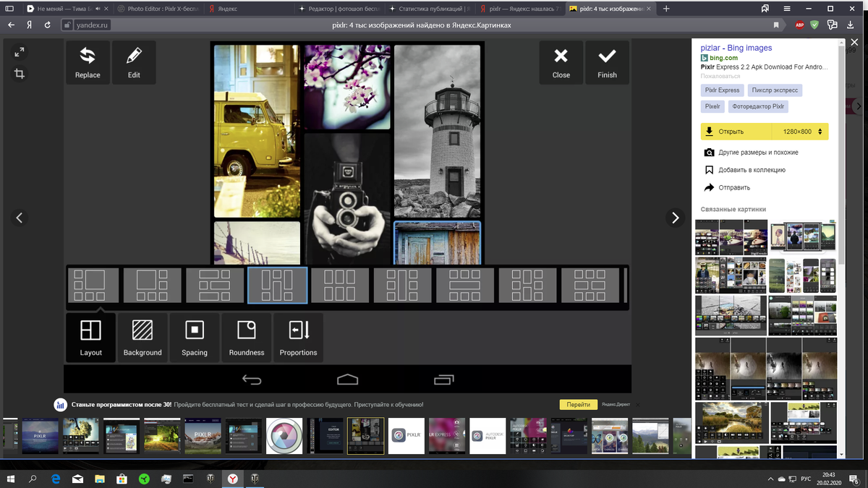Show next image with right chevron
This screenshot has height=488, width=868.
tap(675, 218)
